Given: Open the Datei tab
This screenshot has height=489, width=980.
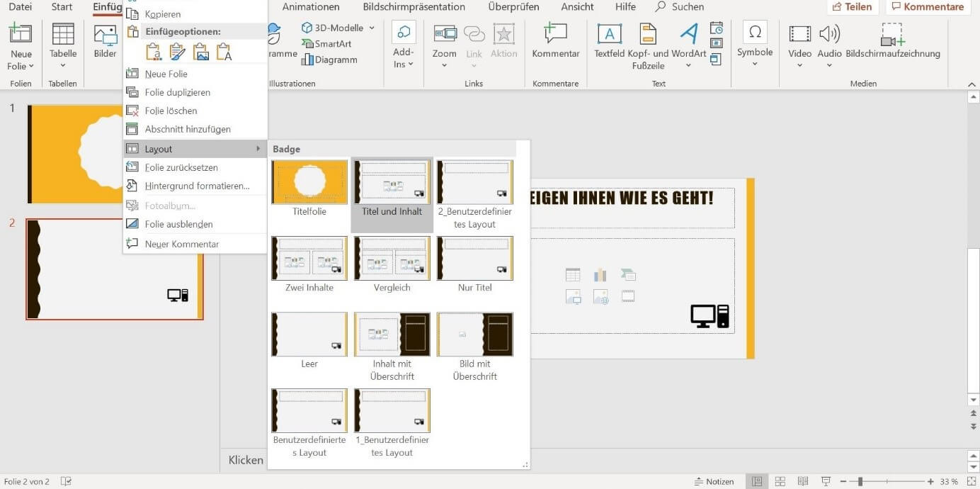Looking at the screenshot, I should click(x=20, y=6).
